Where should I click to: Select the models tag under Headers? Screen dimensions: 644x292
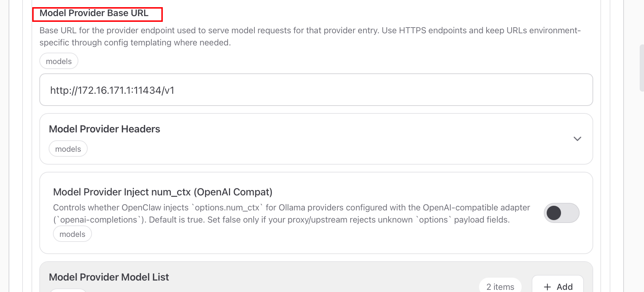point(68,149)
